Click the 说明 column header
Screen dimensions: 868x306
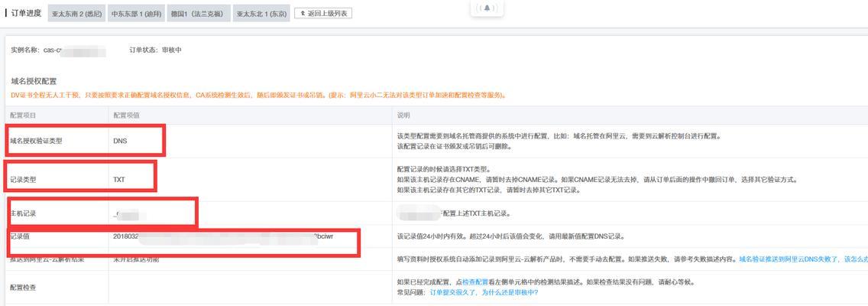[403, 116]
